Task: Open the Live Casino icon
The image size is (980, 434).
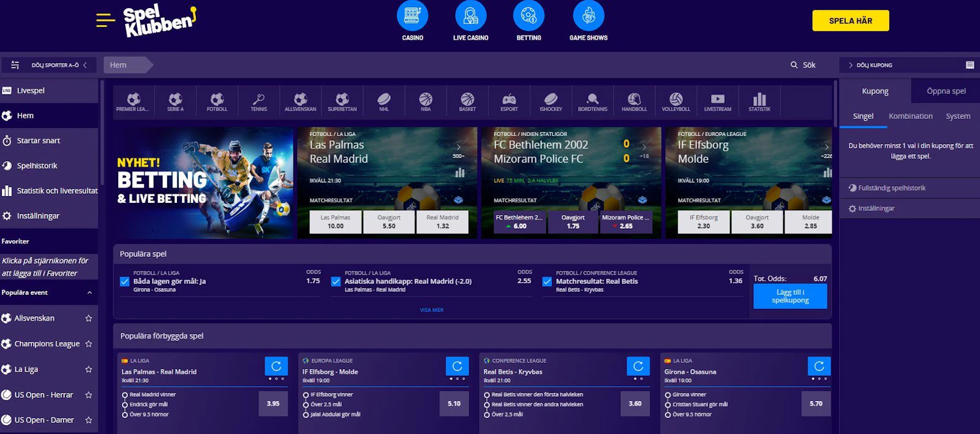Action: tap(470, 16)
